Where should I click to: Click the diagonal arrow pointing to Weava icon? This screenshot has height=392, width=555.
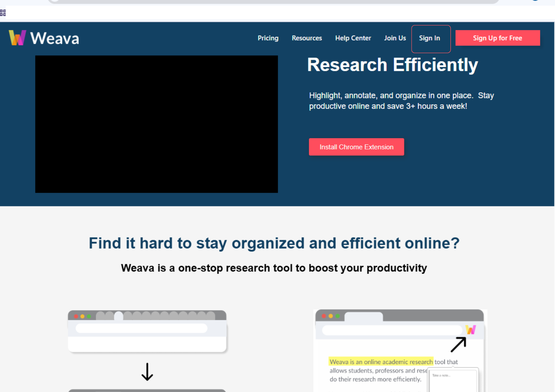tap(458, 345)
